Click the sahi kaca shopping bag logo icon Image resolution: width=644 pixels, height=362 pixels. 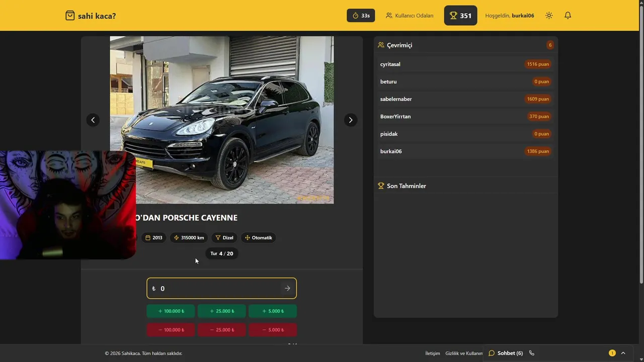[x=70, y=16]
